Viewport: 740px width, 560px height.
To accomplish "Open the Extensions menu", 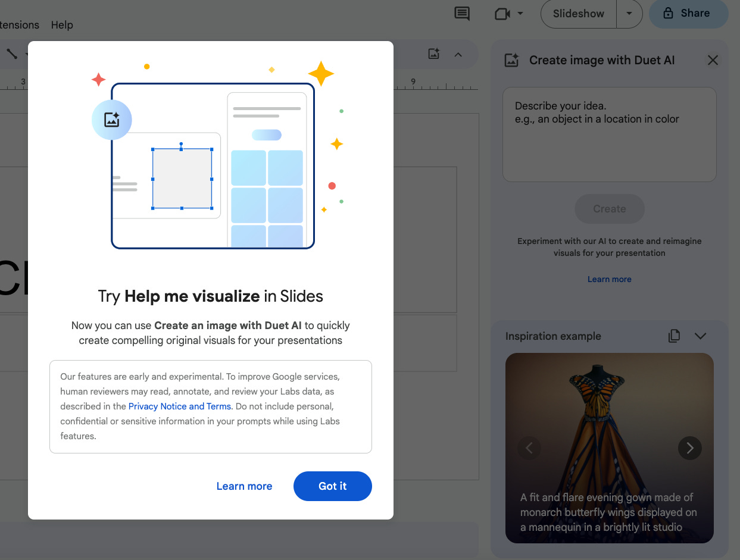I will (x=18, y=25).
